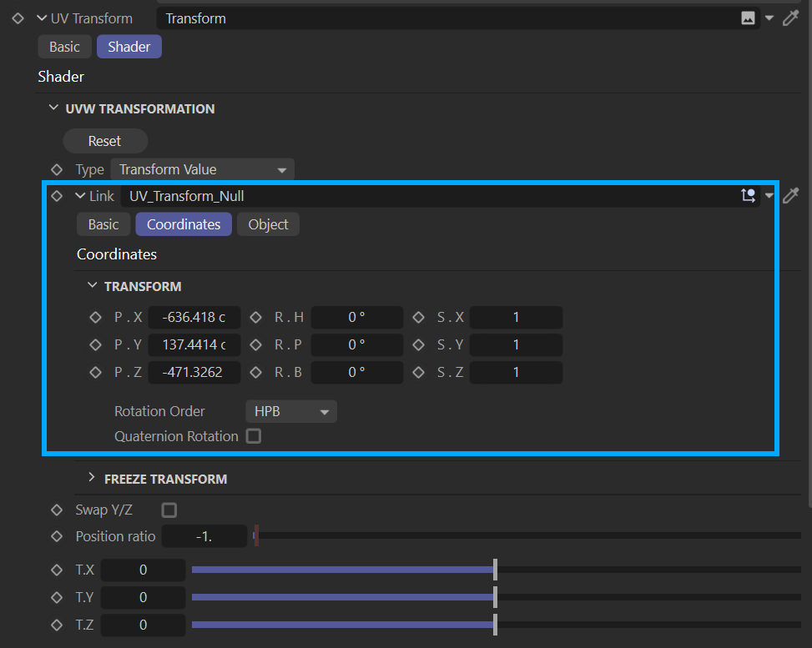Click the T.X slider handle

[x=496, y=570]
